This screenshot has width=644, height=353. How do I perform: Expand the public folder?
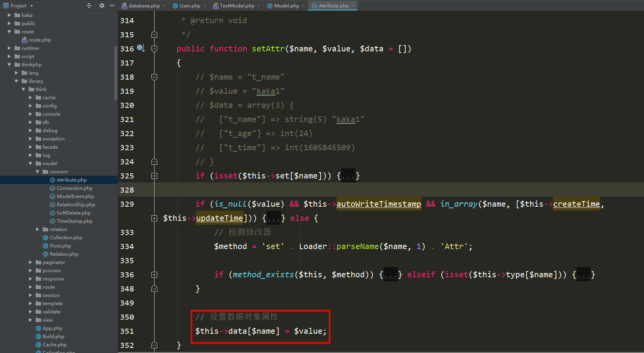(9, 23)
